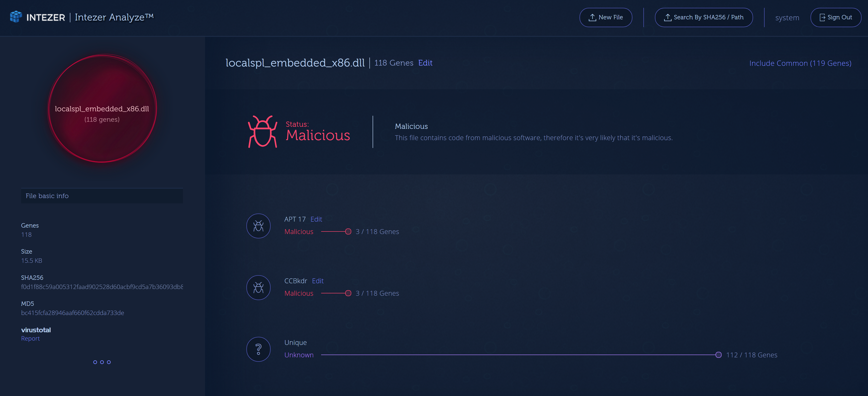Click the 15.5 KB size value

tap(32, 261)
